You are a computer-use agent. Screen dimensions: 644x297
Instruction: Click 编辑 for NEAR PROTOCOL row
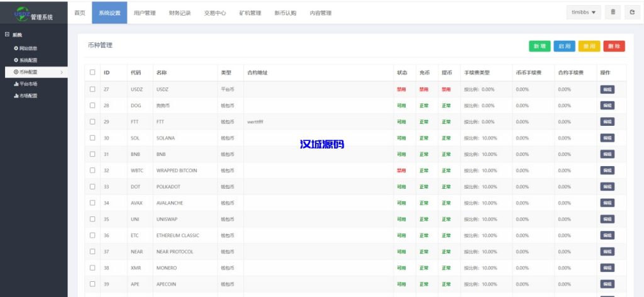607,252
